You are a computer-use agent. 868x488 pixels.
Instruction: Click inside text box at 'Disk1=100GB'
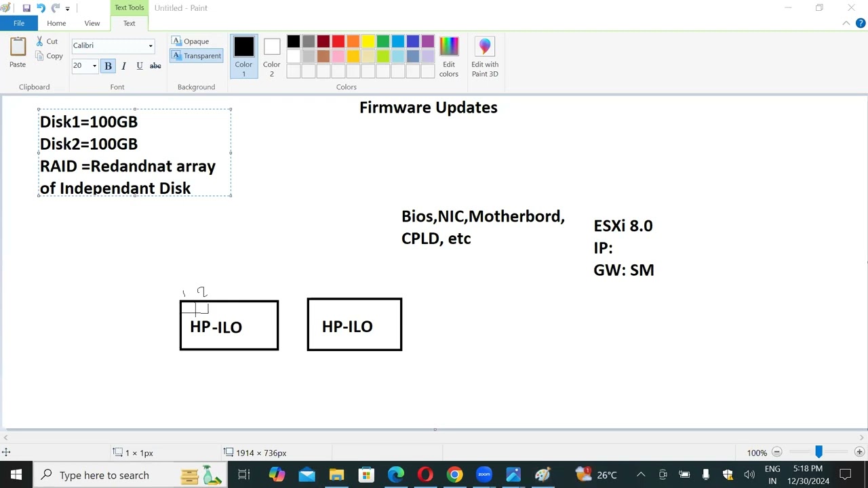point(89,121)
